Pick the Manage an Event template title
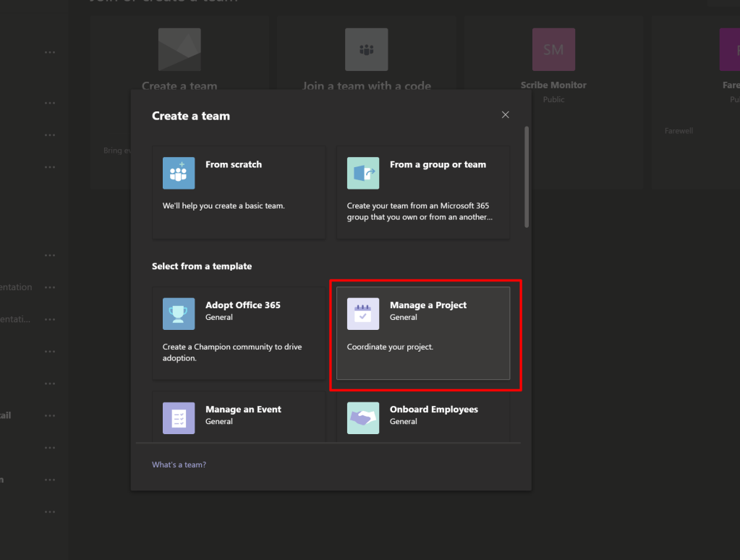The width and height of the screenshot is (740, 560). click(243, 410)
